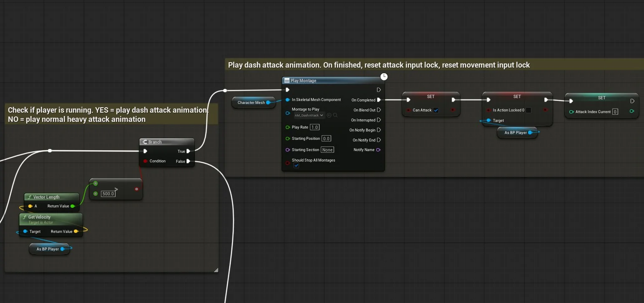Click the In Skeletal Mesh Component input pin

point(288,100)
